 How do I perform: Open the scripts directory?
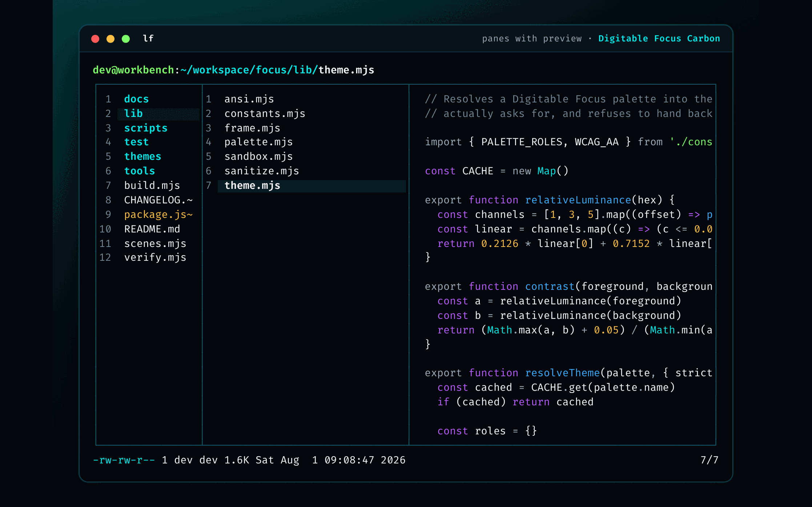point(146,128)
